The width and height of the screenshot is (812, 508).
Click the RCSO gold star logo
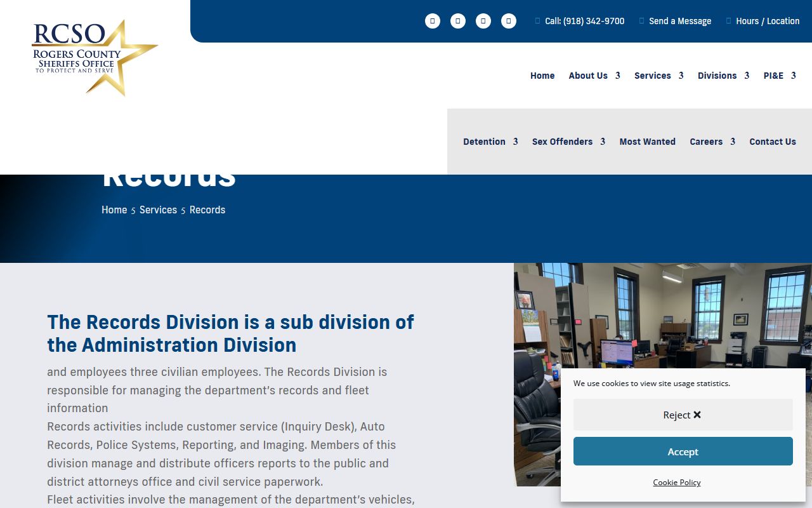[95, 57]
